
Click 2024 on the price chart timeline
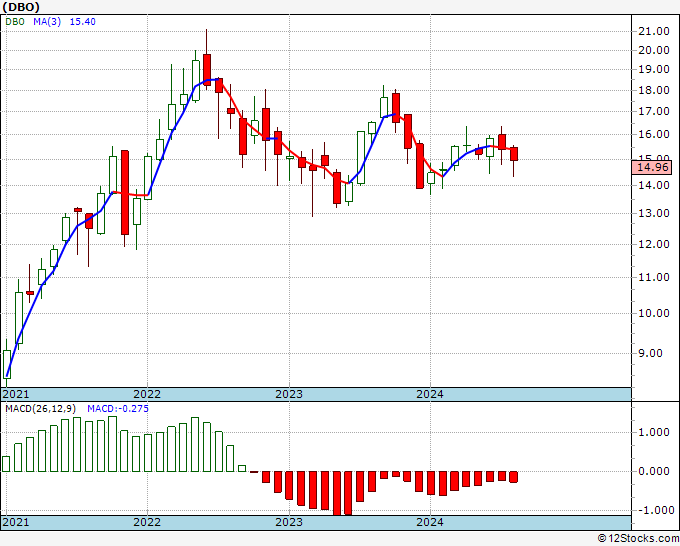click(x=430, y=394)
